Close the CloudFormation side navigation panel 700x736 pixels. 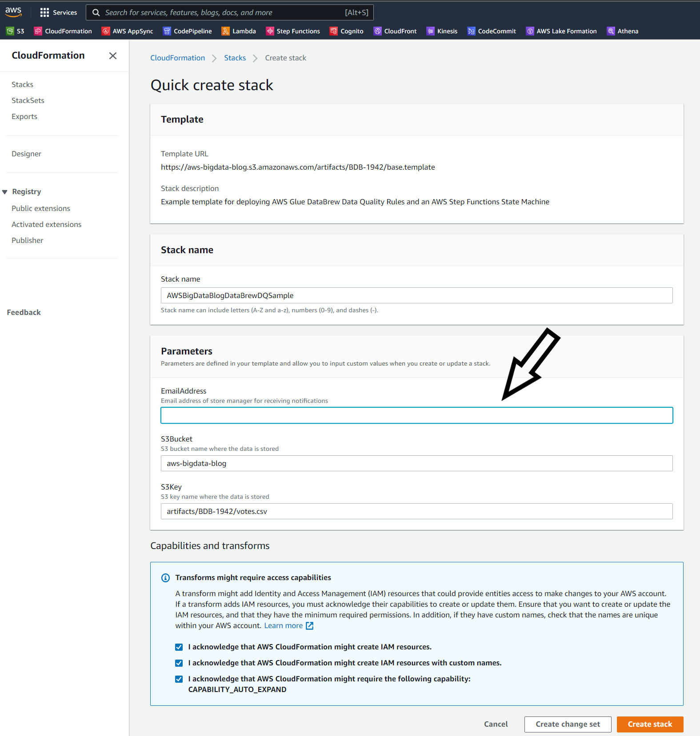113,56
